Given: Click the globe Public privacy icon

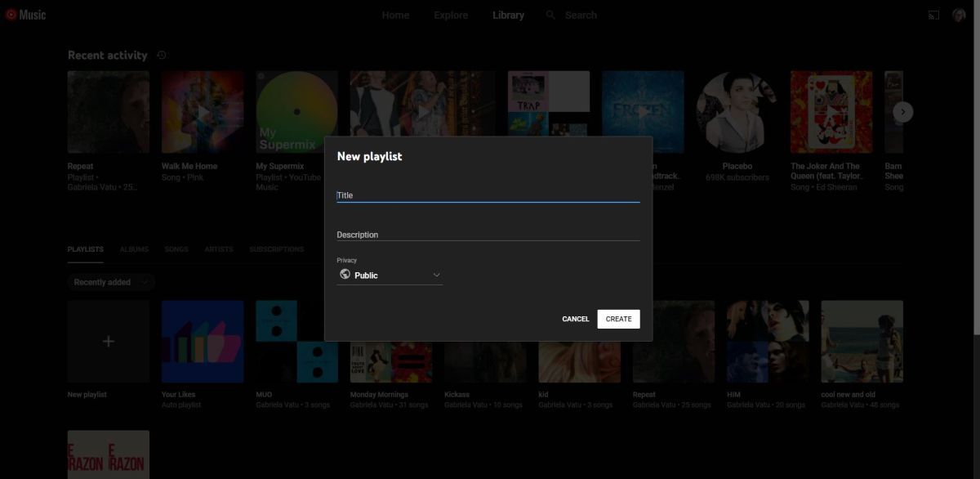Looking at the screenshot, I should [345, 275].
